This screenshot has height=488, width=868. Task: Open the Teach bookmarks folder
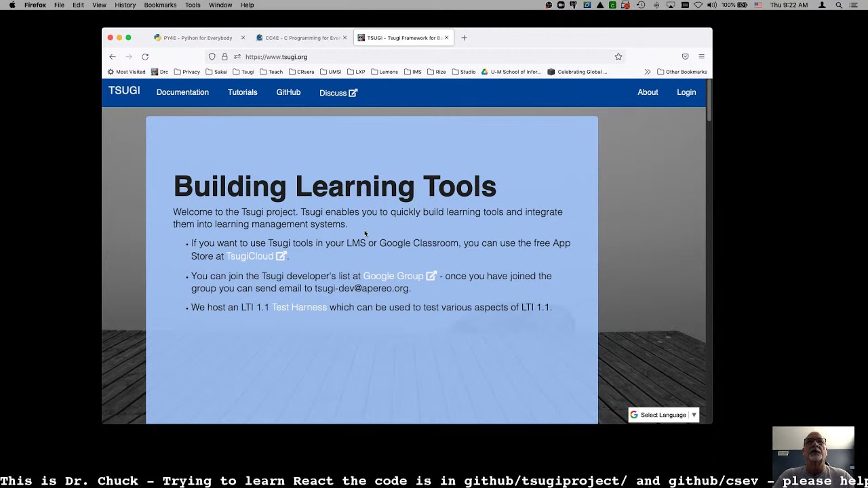point(271,72)
